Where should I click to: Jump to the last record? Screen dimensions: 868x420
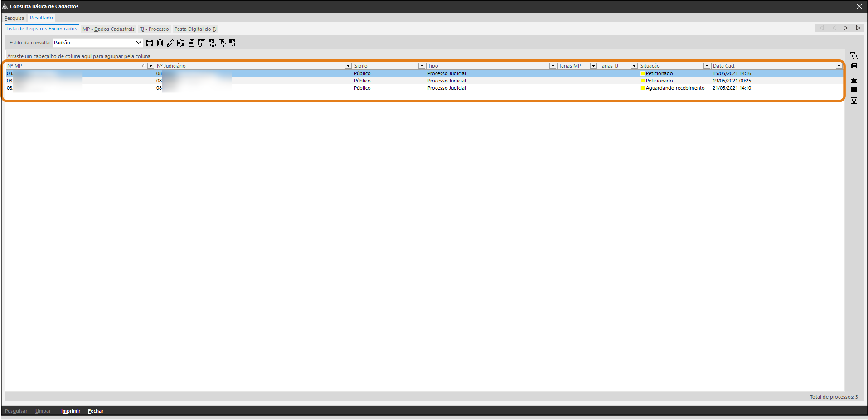pyautogui.click(x=858, y=28)
